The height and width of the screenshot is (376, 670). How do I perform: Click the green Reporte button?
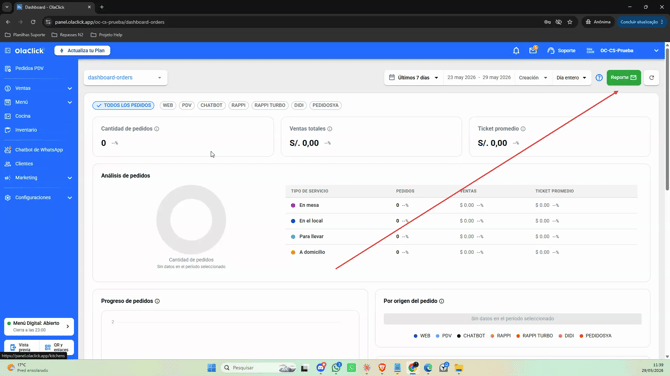point(623,77)
